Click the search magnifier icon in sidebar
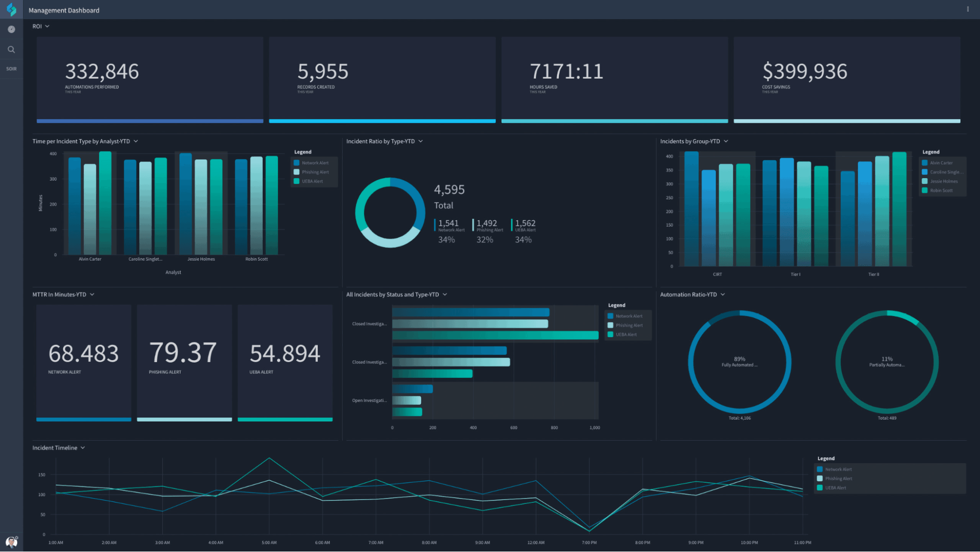The width and height of the screenshot is (980, 552). click(x=11, y=50)
